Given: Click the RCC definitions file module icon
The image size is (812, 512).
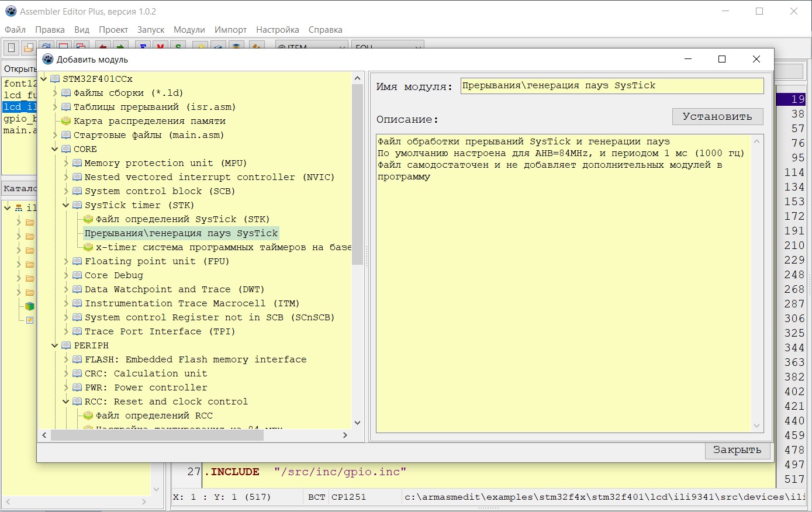Looking at the screenshot, I should (x=88, y=416).
